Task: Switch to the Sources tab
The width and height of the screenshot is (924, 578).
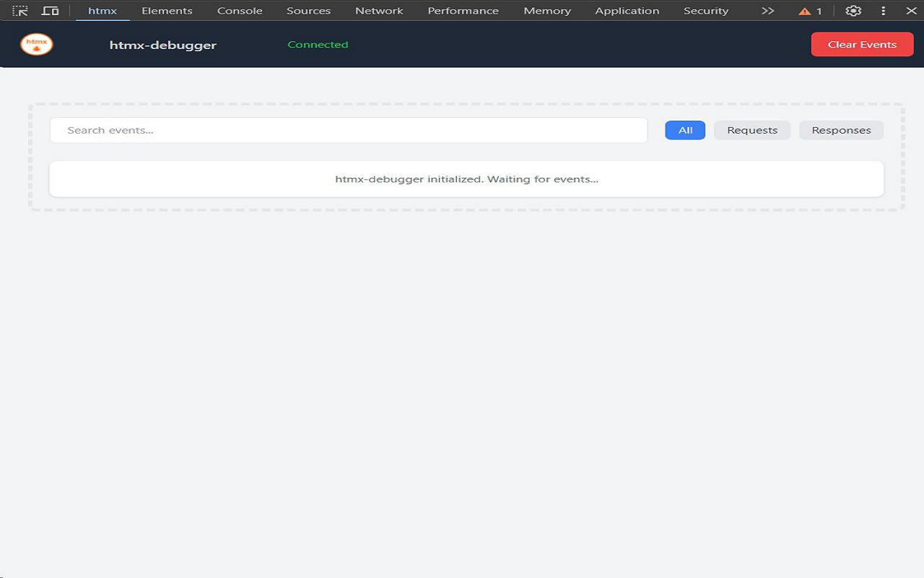Action: coord(308,11)
